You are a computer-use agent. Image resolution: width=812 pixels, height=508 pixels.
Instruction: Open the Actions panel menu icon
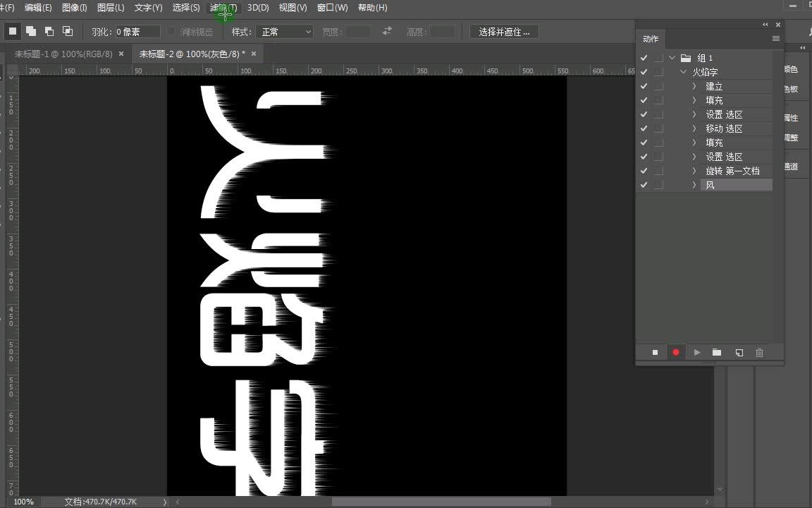pyautogui.click(x=775, y=39)
